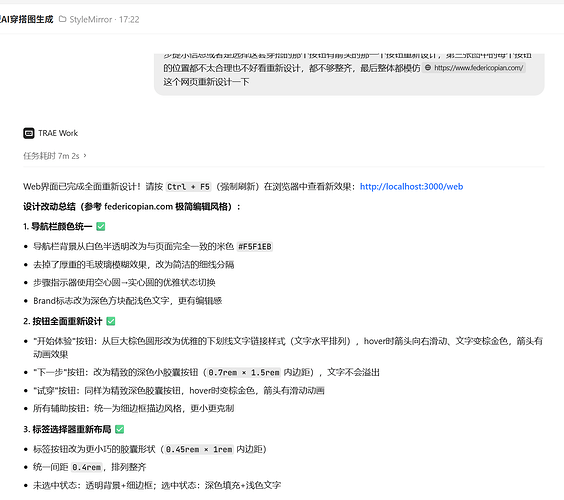This screenshot has width=564, height=500.
Task: Click the bullet 所有辅助按钮 统一为细边框
Action: [x=133, y=408]
